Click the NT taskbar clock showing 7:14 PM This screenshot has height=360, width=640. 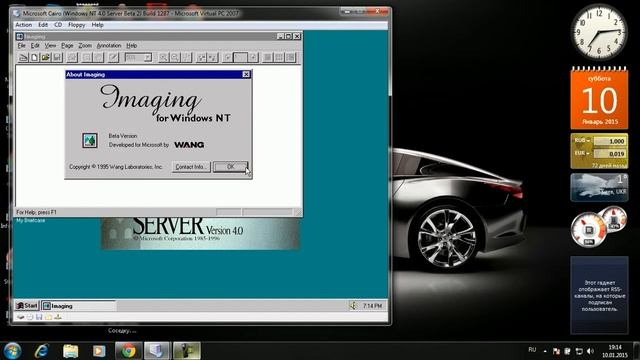click(372, 305)
